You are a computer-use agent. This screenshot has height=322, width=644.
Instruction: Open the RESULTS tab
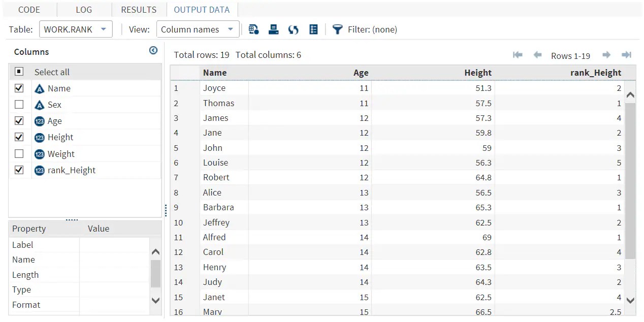click(x=139, y=10)
